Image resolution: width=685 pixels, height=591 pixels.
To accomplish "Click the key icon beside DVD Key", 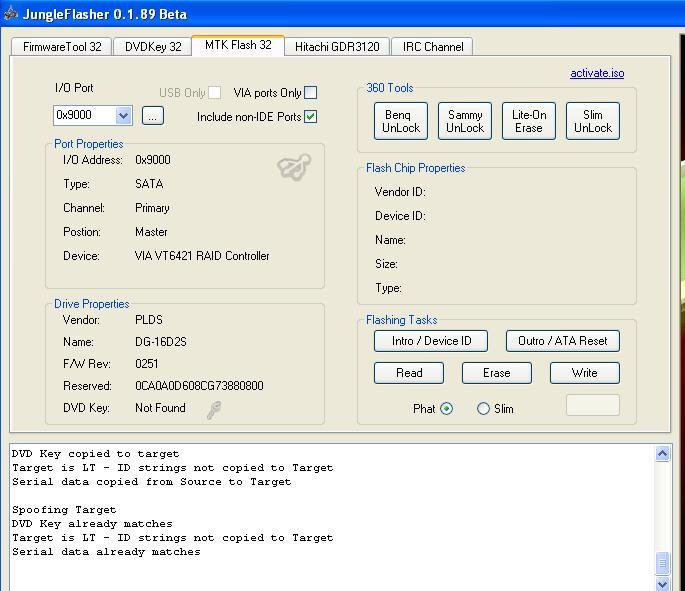I will tap(214, 409).
